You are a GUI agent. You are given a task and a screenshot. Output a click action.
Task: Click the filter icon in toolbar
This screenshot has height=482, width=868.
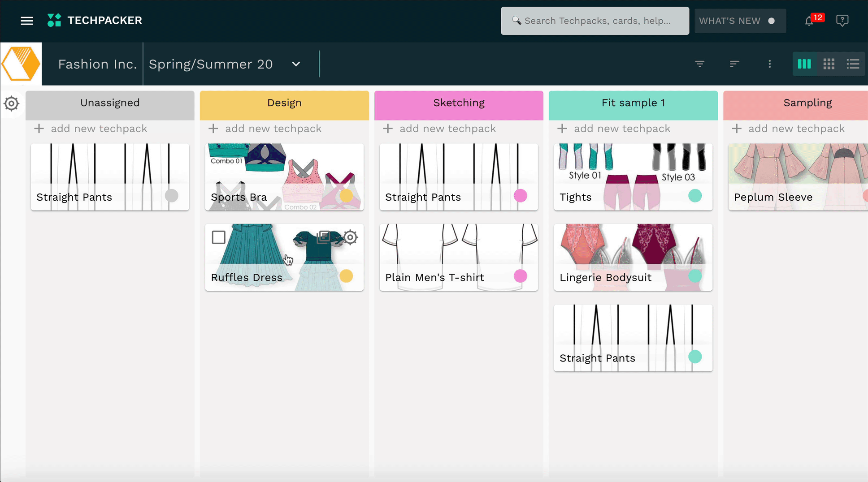699,64
